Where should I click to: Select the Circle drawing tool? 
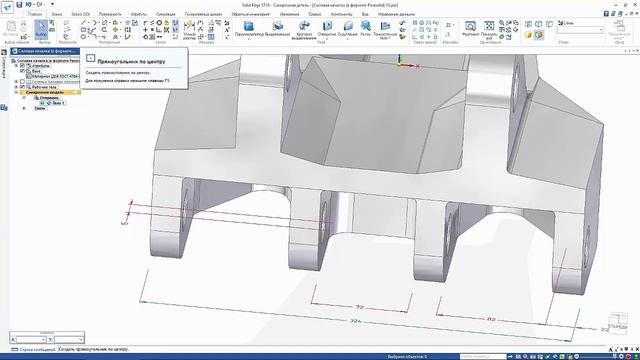pos(84,37)
